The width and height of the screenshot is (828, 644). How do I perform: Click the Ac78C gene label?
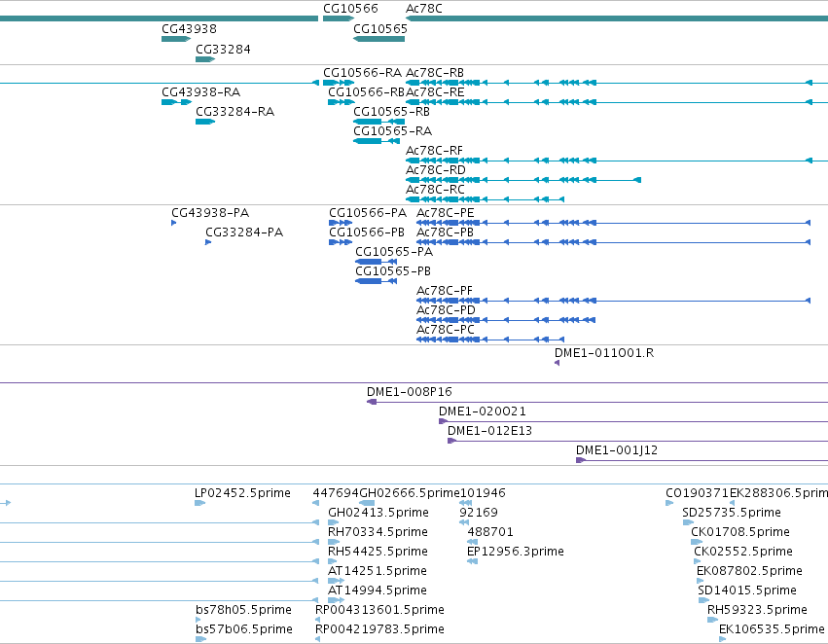point(424,9)
